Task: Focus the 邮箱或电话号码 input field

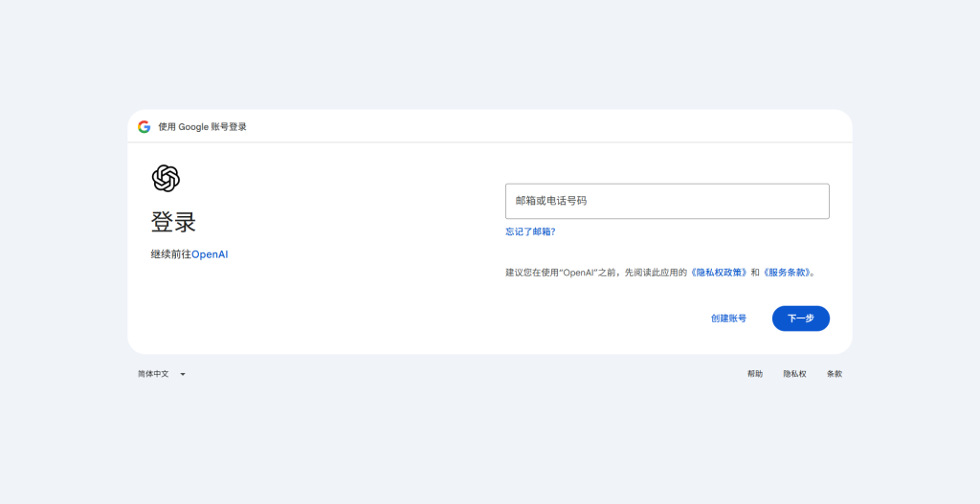Action: point(667,201)
